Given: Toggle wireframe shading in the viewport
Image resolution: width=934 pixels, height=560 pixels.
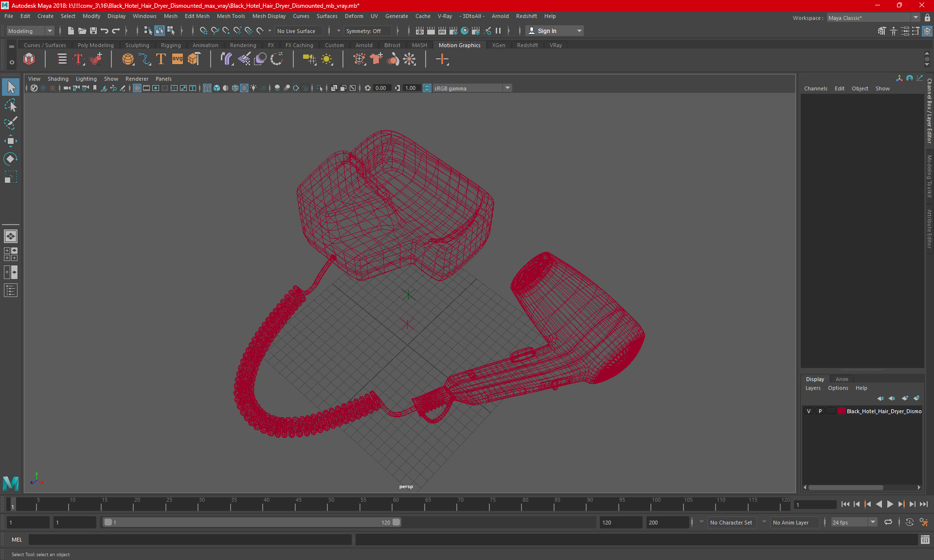Looking at the screenshot, I should pyautogui.click(x=207, y=88).
